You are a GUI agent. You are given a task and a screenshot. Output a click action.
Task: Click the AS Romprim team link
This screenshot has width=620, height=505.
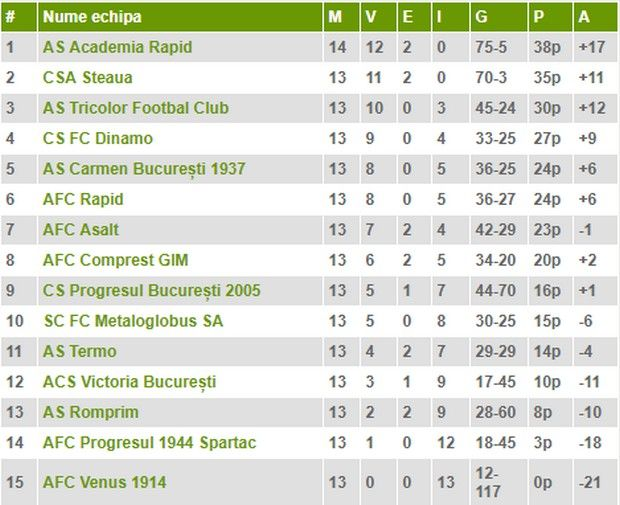pos(91,412)
